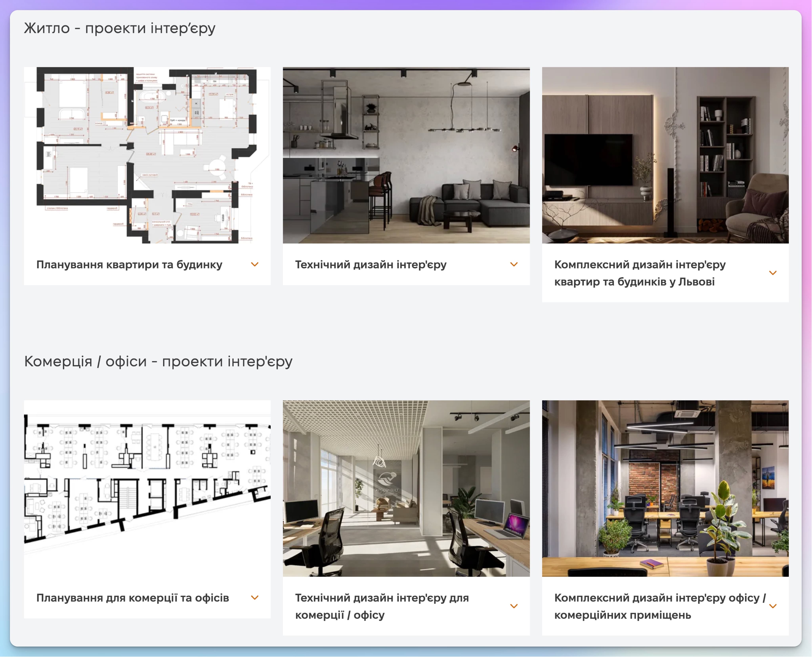Open the TV wall with bookshelf render
This screenshot has height=657, width=812.
click(x=665, y=155)
